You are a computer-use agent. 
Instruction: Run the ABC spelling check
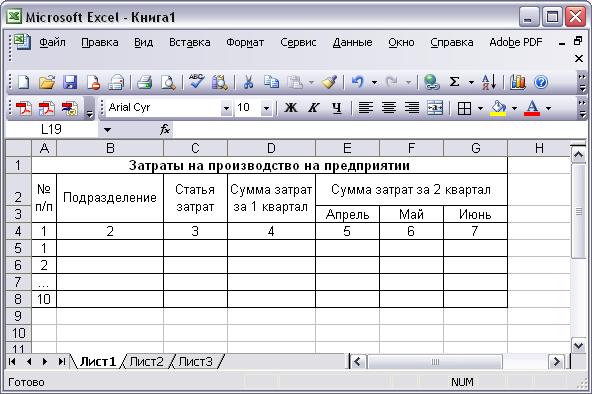[196, 81]
